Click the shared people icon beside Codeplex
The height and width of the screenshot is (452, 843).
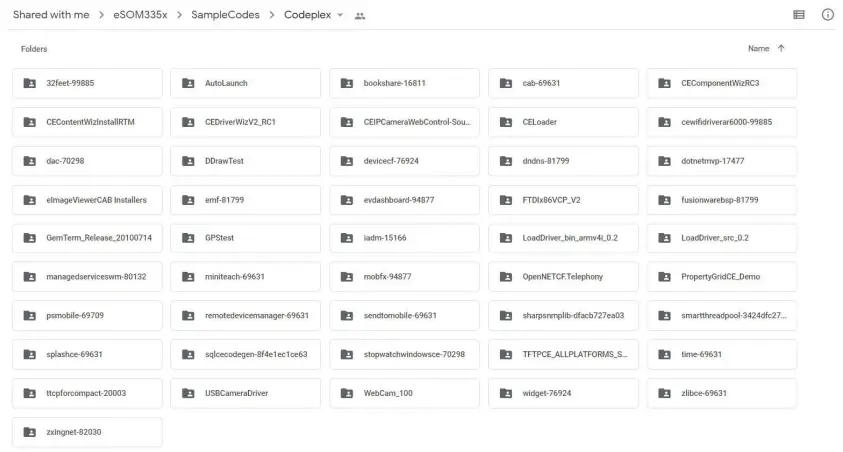tap(360, 16)
